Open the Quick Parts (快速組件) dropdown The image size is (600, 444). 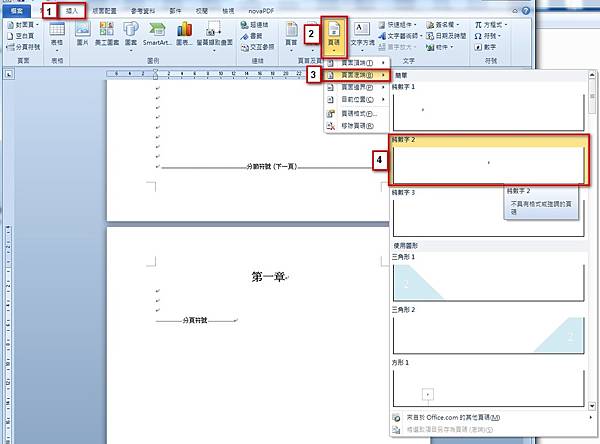pyautogui.click(x=398, y=24)
